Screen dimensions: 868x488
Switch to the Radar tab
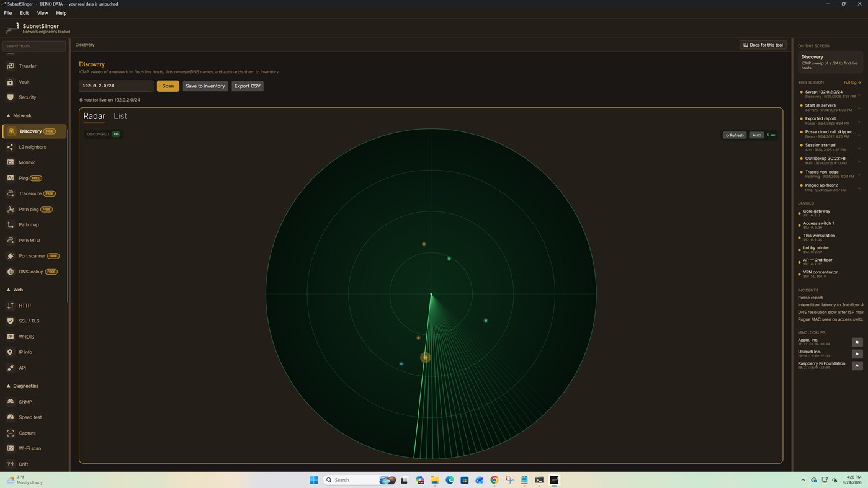tap(94, 116)
